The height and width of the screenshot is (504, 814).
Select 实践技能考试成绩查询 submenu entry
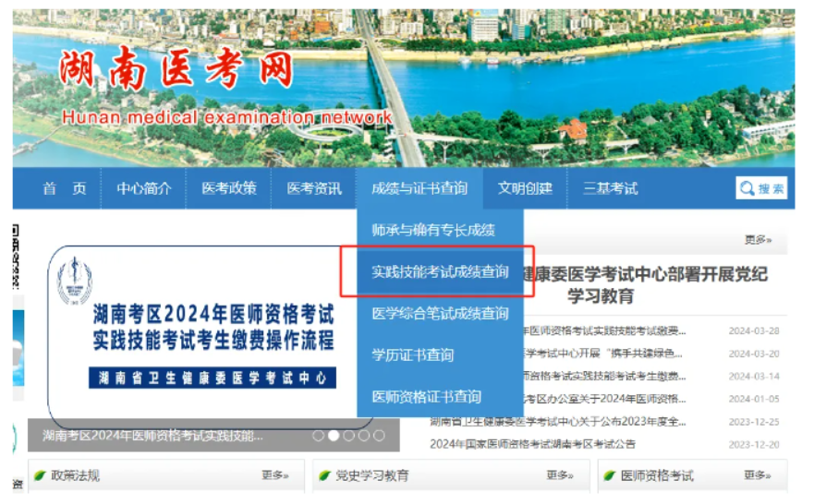[440, 271]
